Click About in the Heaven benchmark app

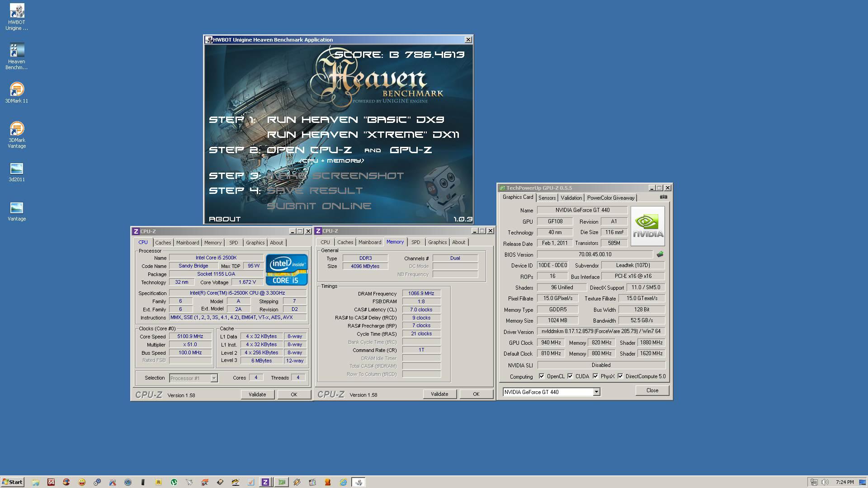[x=225, y=219]
